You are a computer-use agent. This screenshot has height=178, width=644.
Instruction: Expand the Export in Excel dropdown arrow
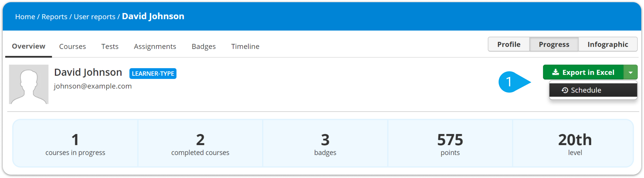[x=631, y=73]
